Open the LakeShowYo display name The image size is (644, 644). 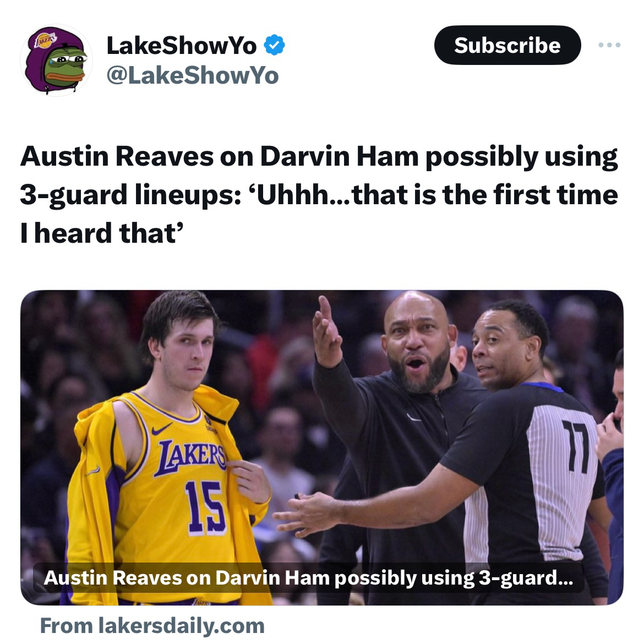(182, 45)
